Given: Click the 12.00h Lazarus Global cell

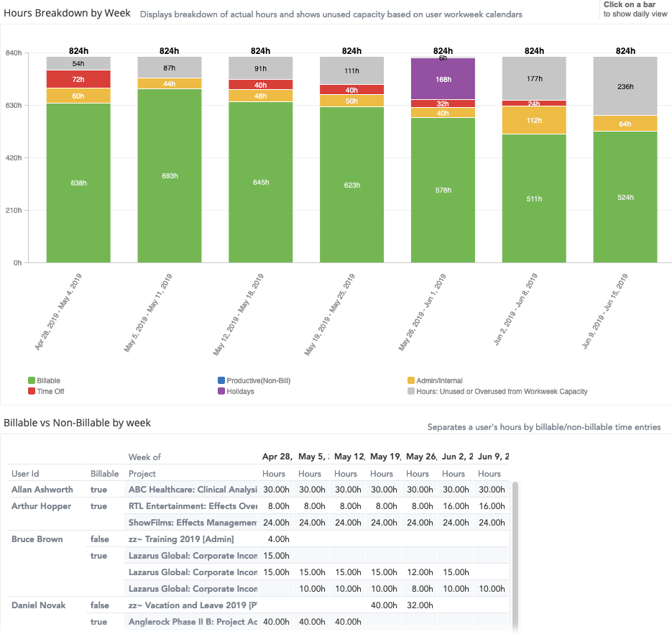Looking at the screenshot, I should pyautogui.click(x=420, y=572).
